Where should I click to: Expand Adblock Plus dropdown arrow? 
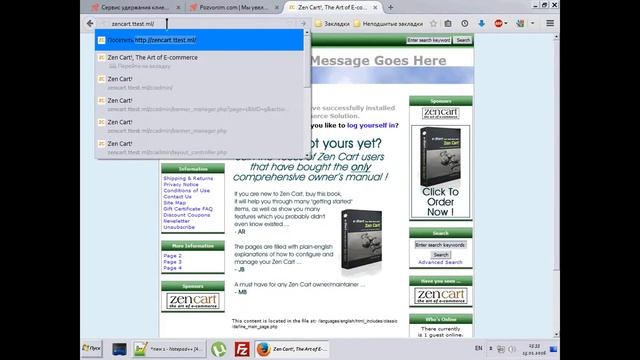tap(506, 24)
